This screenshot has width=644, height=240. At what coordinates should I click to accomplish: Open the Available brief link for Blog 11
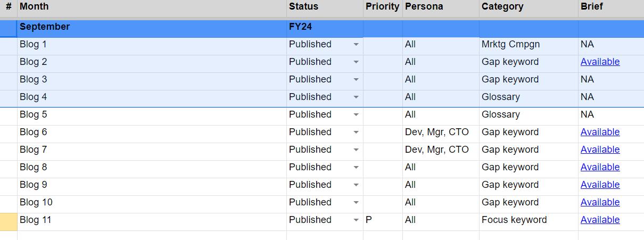point(600,220)
